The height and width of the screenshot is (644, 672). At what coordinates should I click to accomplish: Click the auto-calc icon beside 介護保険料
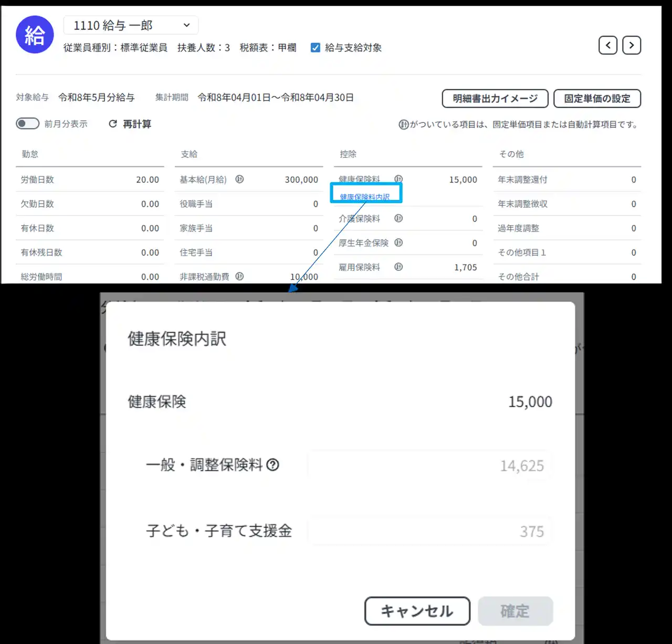(x=398, y=218)
